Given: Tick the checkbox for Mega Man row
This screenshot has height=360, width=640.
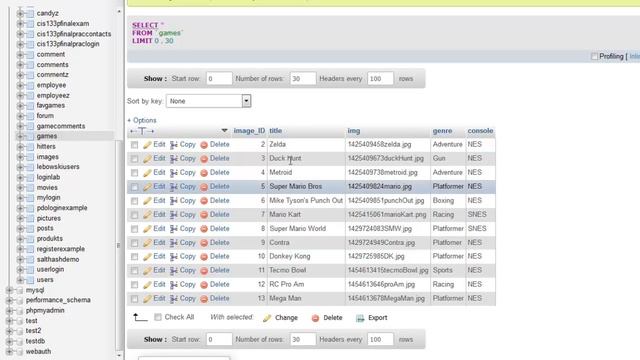Looking at the screenshot, I should coord(134,299).
